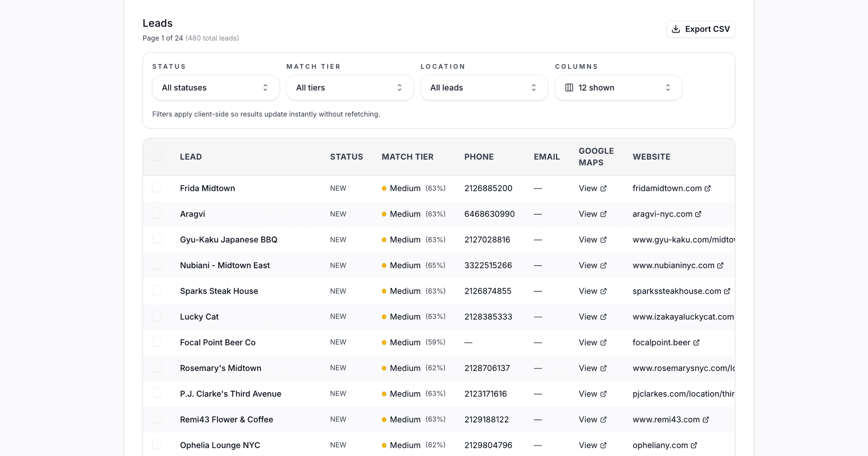Viewport: 868px width, 456px height.
Task: Click the download icon on Export CSV
Action: (x=676, y=28)
